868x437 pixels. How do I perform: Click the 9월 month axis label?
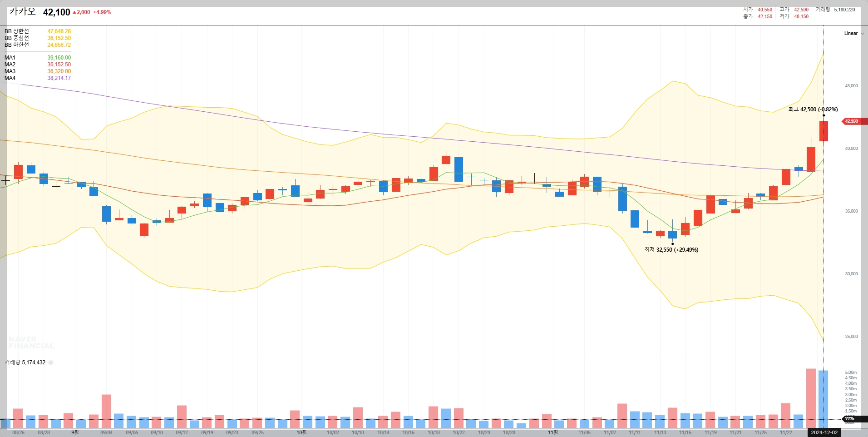tap(75, 433)
